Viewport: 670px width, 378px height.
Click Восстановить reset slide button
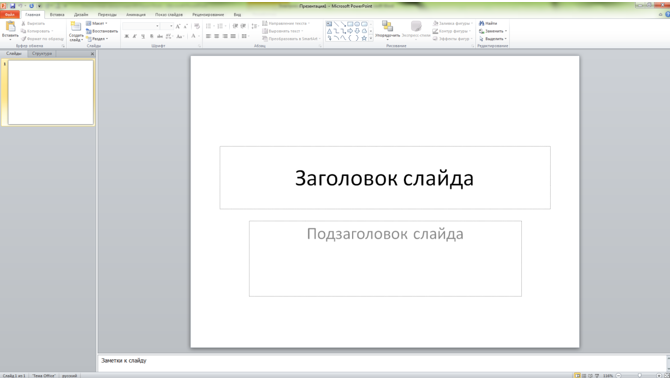(102, 31)
